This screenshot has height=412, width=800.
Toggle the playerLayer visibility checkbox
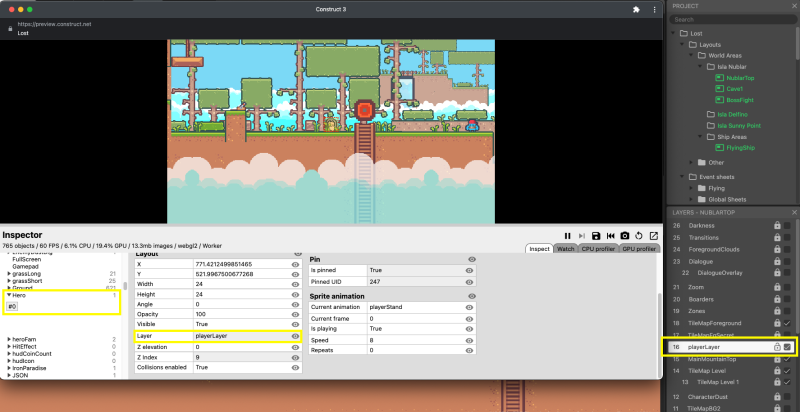tap(788, 346)
